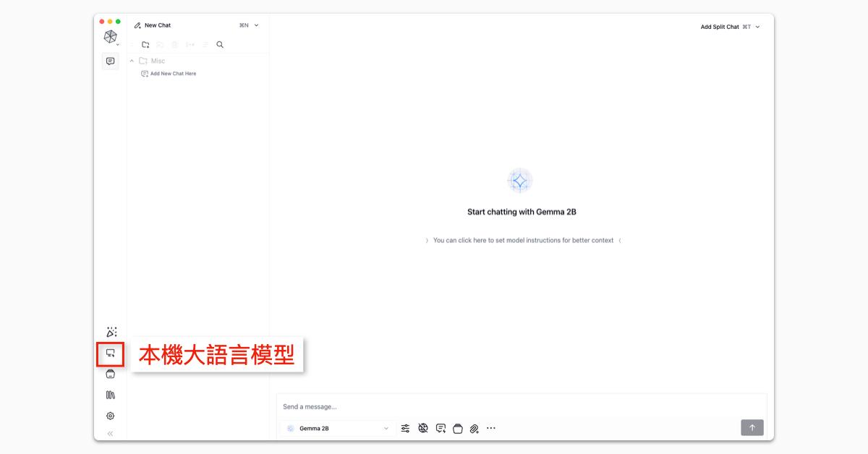Attach a file with paperclip icon
Image resolution: width=868 pixels, height=454 pixels.
click(474, 428)
